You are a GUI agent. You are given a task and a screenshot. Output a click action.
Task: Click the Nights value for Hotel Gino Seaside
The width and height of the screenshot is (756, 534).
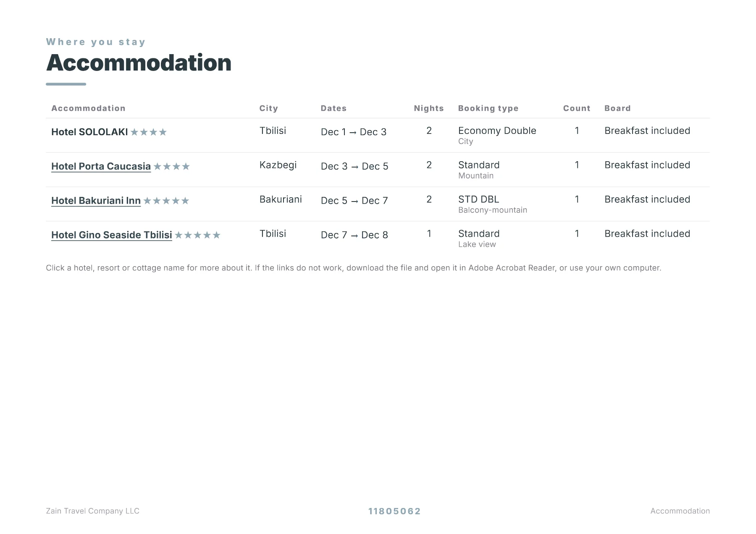click(x=429, y=234)
